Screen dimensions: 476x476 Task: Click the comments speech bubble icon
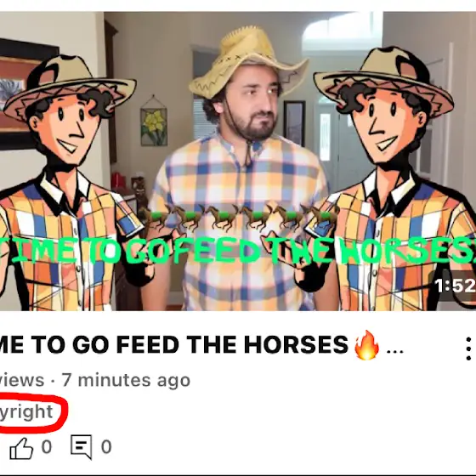tap(82, 447)
